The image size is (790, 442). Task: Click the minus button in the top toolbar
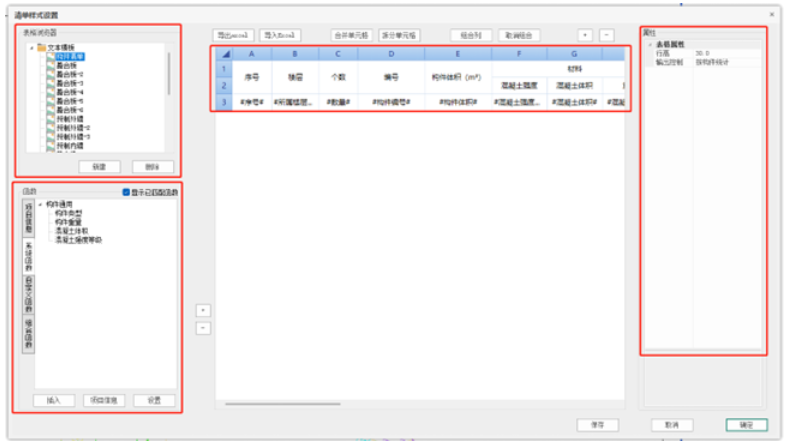click(607, 35)
